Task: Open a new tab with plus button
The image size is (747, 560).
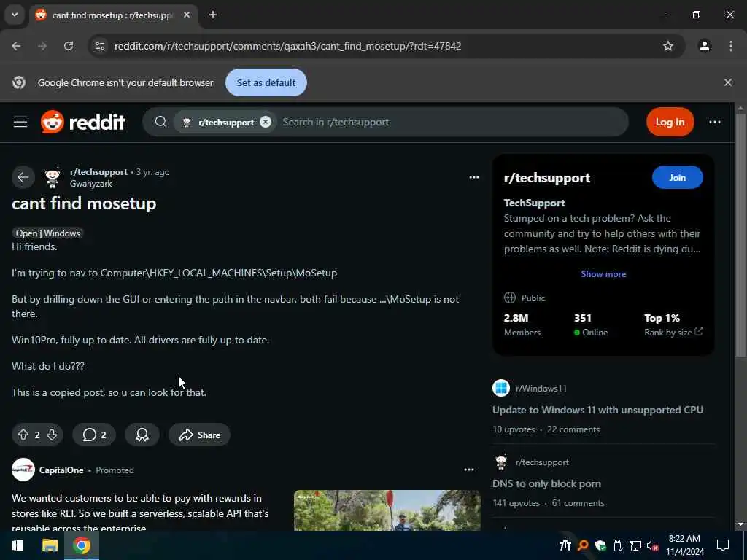Action: tap(212, 15)
